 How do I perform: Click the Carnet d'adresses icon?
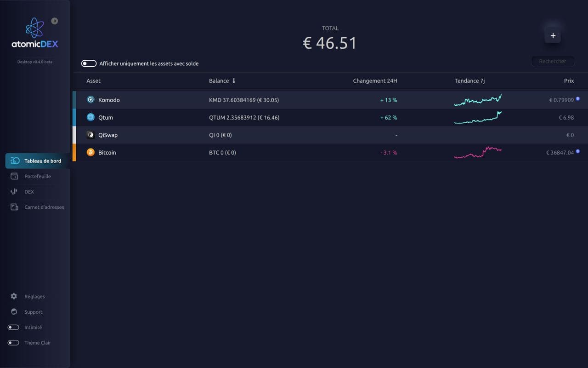point(14,207)
